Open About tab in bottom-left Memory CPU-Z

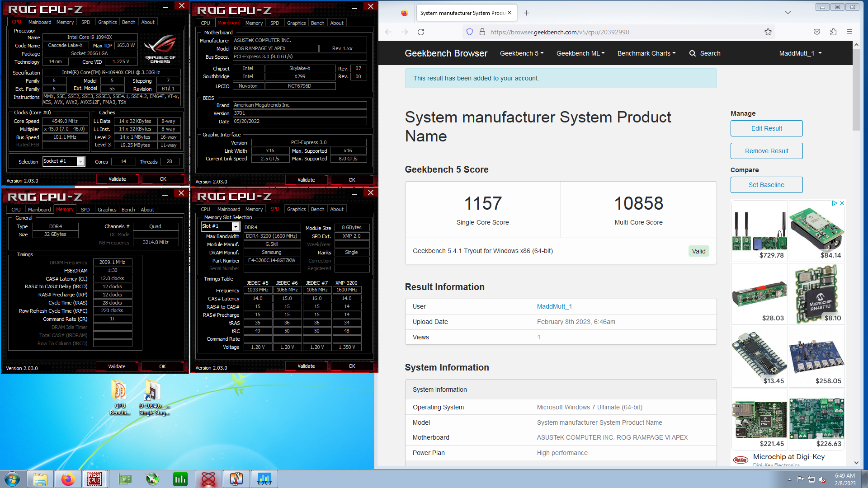pyautogui.click(x=147, y=210)
